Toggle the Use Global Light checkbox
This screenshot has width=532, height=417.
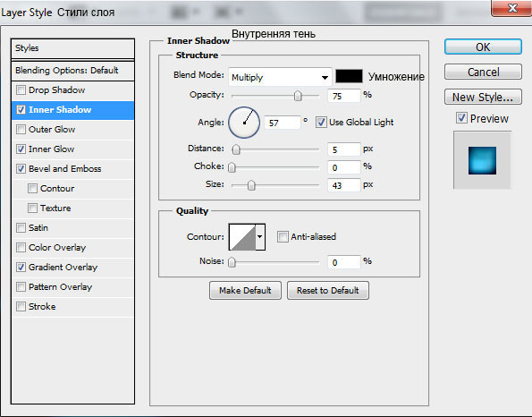click(x=321, y=122)
